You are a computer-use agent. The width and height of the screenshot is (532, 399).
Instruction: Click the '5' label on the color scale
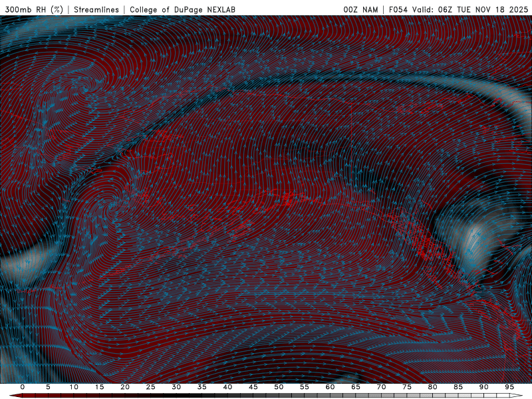pyautogui.click(x=48, y=387)
